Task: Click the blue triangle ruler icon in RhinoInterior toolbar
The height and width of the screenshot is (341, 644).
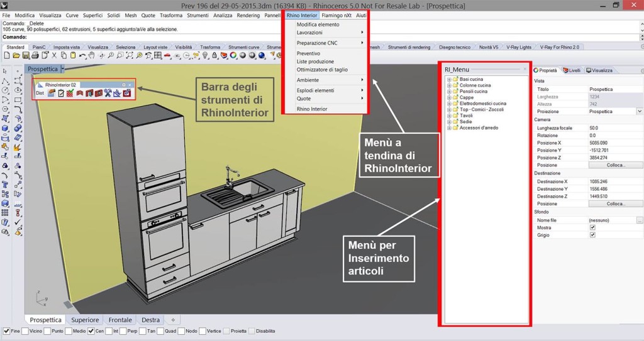Action: (x=117, y=93)
